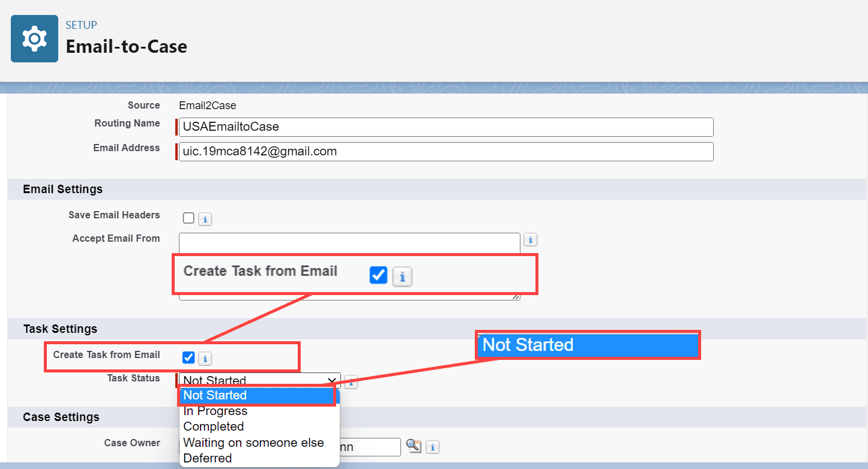868x469 pixels.
Task: Click the Setup gear icon
Action: tap(34, 38)
